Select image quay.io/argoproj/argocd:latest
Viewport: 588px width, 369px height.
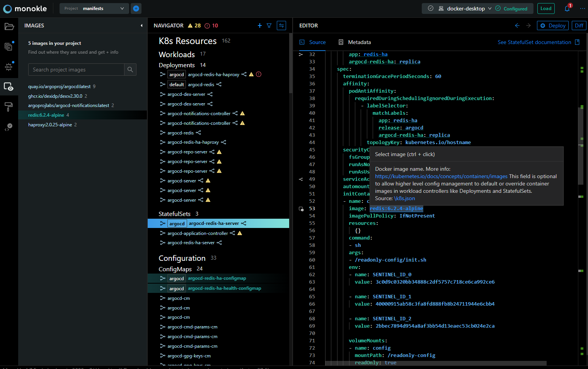point(59,87)
